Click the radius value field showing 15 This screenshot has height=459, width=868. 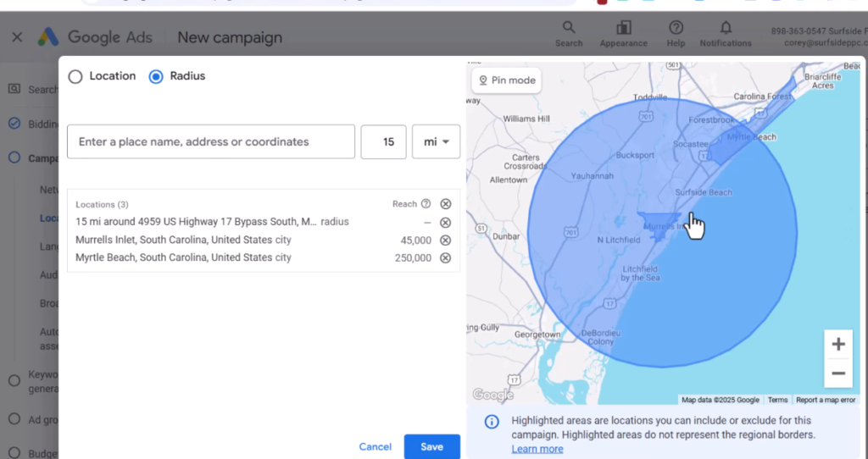384,141
